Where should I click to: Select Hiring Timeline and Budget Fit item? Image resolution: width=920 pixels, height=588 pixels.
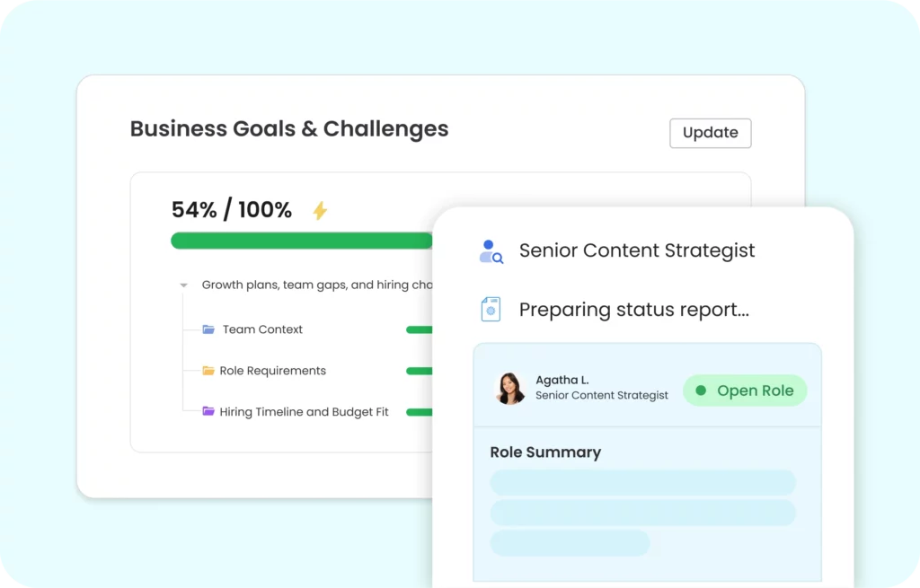(304, 412)
